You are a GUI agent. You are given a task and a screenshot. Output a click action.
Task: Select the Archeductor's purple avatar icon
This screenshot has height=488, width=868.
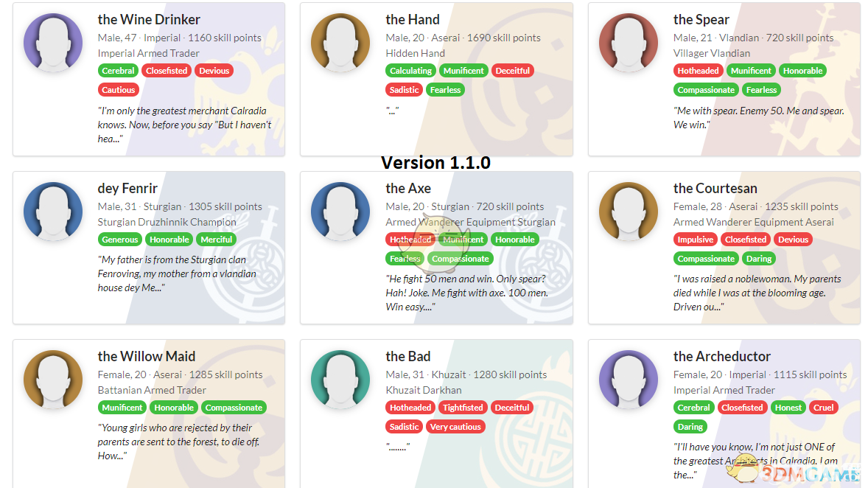[x=628, y=380]
